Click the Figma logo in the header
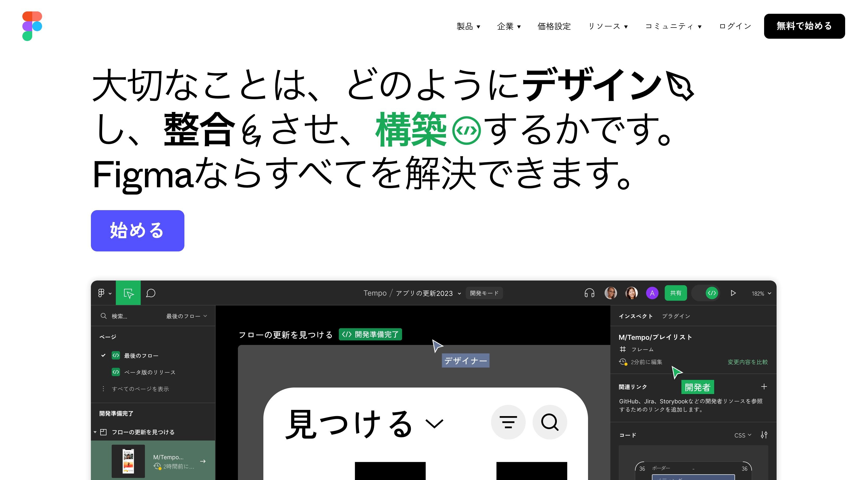868x480 pixels. pos(32,26)
